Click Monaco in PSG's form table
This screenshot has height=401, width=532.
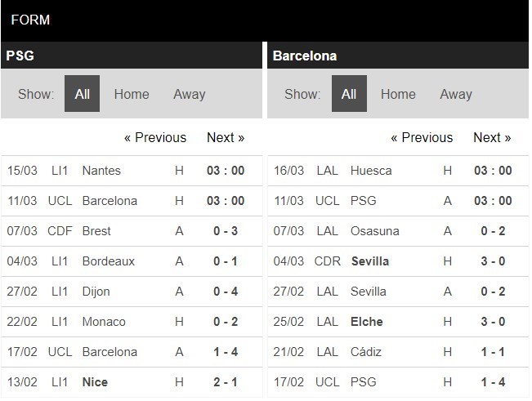tap(104, 322)
